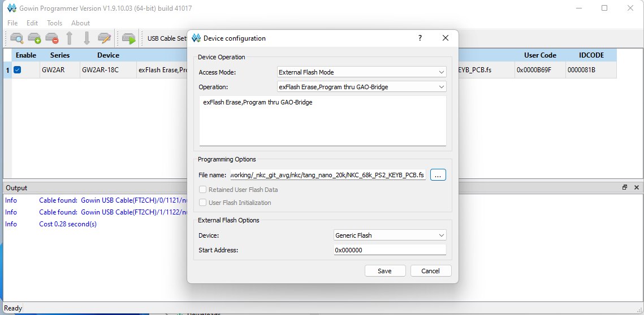This screenshot has width=644, height=315.
Task: Click the USB Cable Setting toolbar item
Action: [167, 38]
